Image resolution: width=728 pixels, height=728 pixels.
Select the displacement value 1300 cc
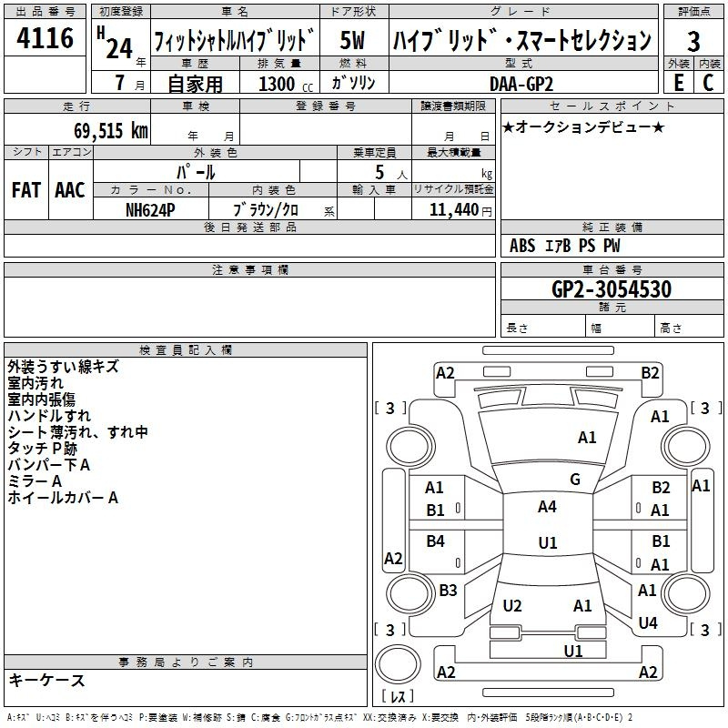point(286,84)
